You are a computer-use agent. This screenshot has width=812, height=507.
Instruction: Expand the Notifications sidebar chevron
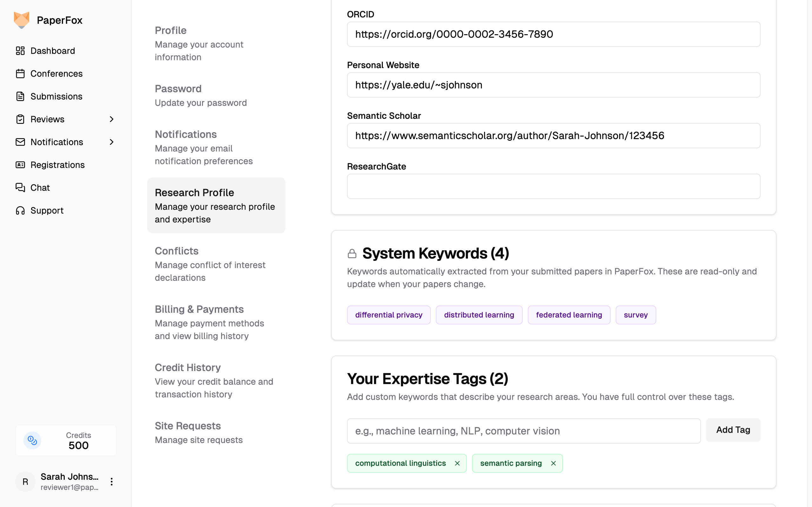click(x=112, y=142)
